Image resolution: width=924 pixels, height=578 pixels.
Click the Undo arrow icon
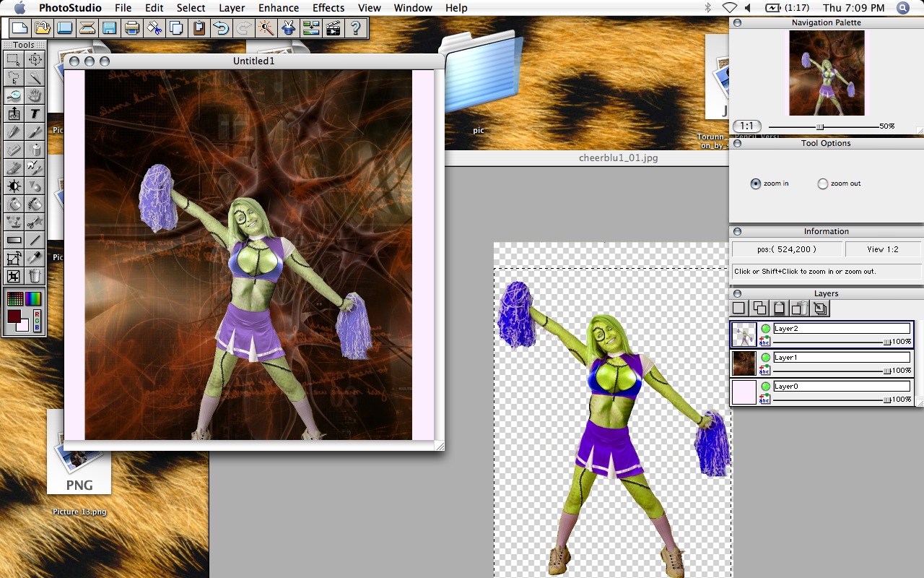point(222,28)
